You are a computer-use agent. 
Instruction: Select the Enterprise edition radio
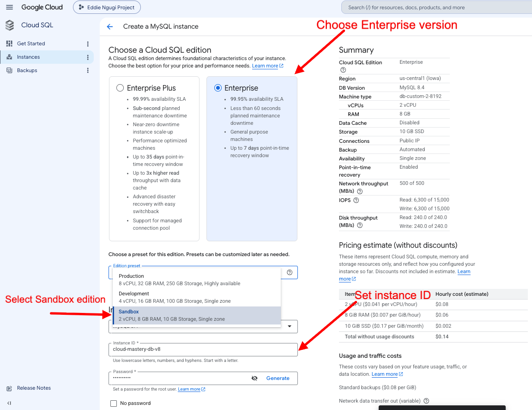coord(218,88)
